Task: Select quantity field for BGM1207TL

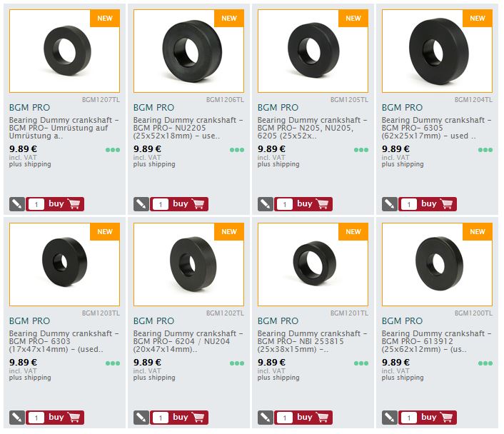Action: pos(36,204)
